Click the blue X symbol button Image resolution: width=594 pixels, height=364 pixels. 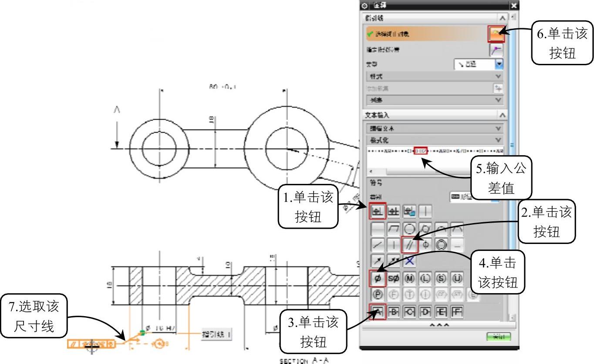(x=410, y=261)
